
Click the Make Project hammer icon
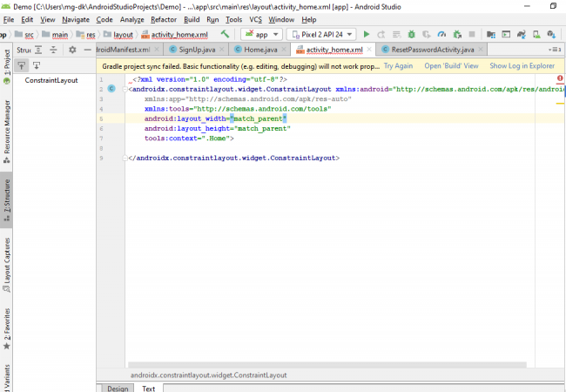click(x=225, y=35)
